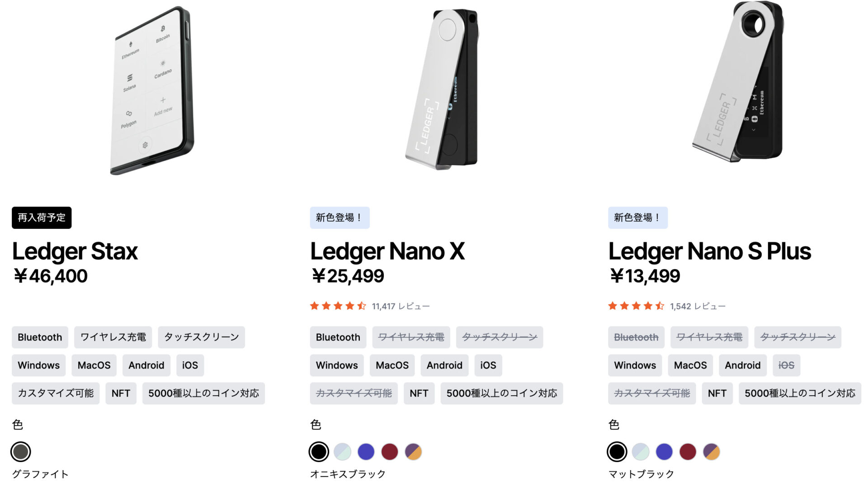Choose the dark red swatch for Nano X
The width and height of the screenshot is (868, 482).
[x=389, y=451]
